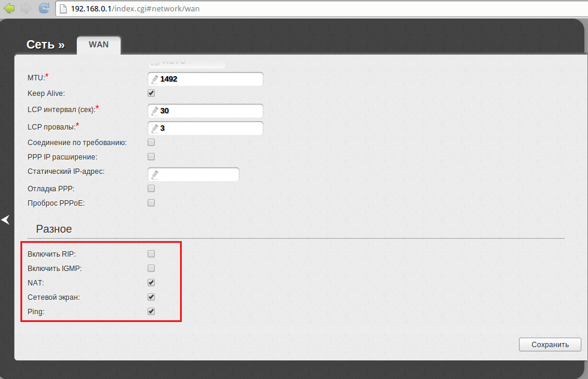
Task: Tick the PPP IP расширение checkbox
Action: [x=151, y=157]
